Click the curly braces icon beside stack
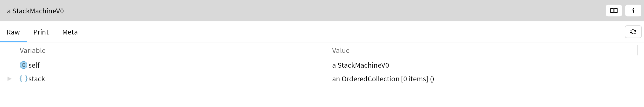The height and width of the screenshot is (107, 644). pos(24,79)
